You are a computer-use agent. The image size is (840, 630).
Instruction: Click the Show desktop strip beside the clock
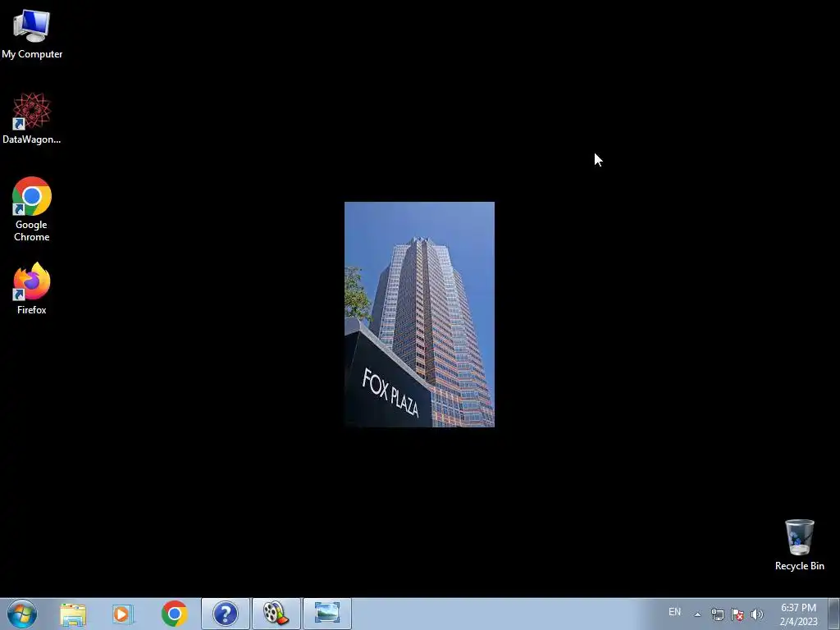pyautogui.click(x=834, y=614)
